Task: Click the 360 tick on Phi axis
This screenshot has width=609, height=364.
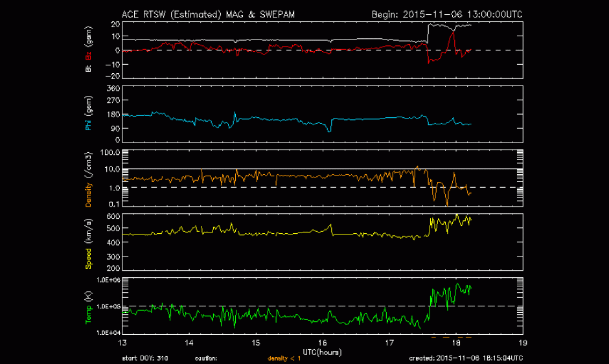Action: click(113, 88)
